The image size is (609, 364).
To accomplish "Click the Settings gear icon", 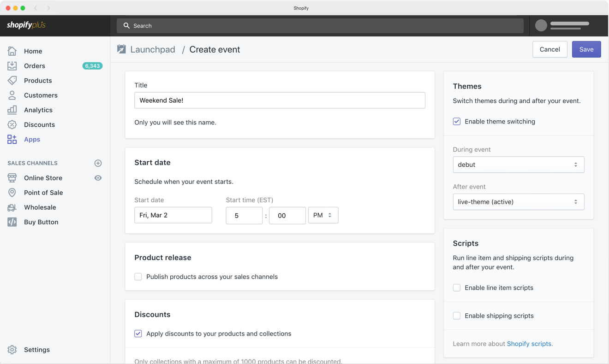I will (x=12, y=350).
